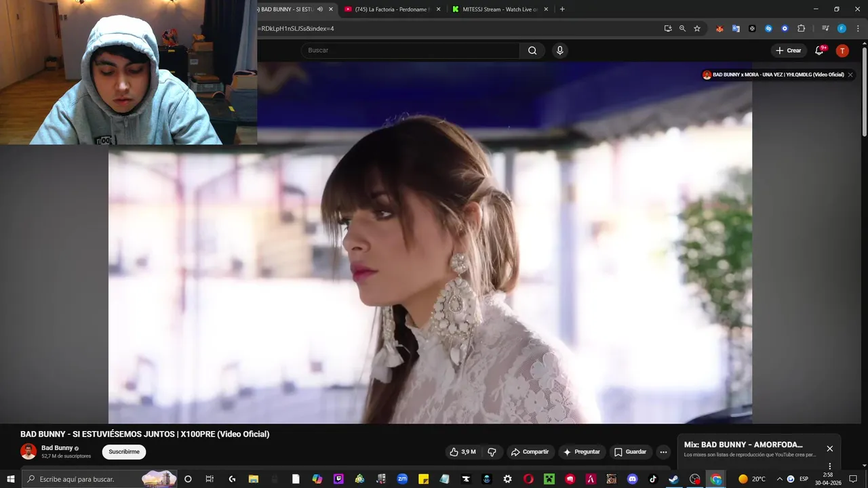
Task: Share the video via Compartir
Action: point(530,451)
